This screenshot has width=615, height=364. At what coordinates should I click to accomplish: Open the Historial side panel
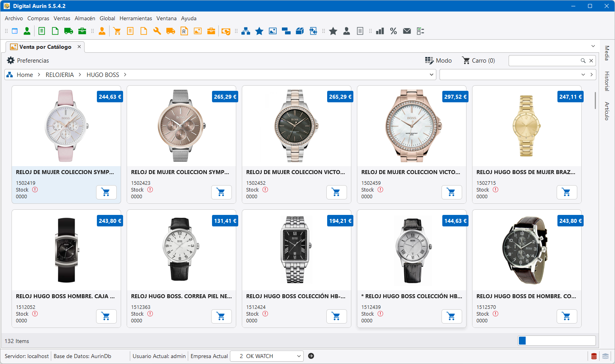click(607, 81)
